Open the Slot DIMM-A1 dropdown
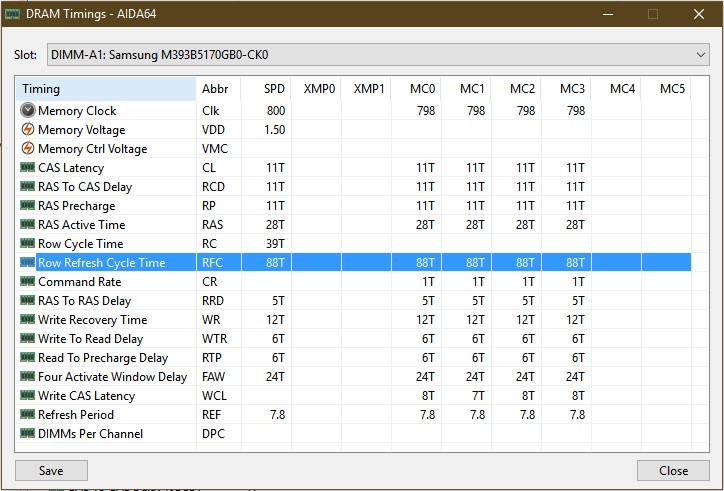This screenshot has height=491, width=724. pos(378,55)
